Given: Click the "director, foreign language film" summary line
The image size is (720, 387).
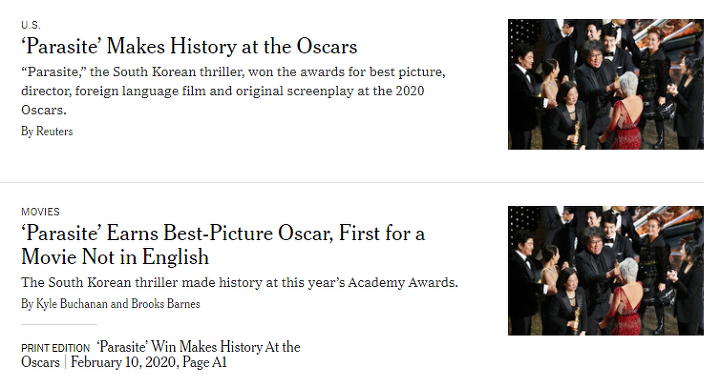Looking at the screenshot, I should [223, 91].
